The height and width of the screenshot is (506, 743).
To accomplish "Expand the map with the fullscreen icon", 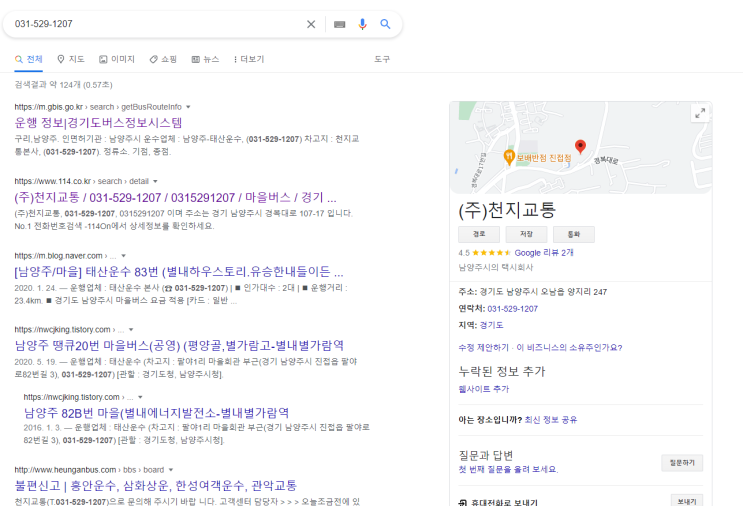I will tap(700, 113).
